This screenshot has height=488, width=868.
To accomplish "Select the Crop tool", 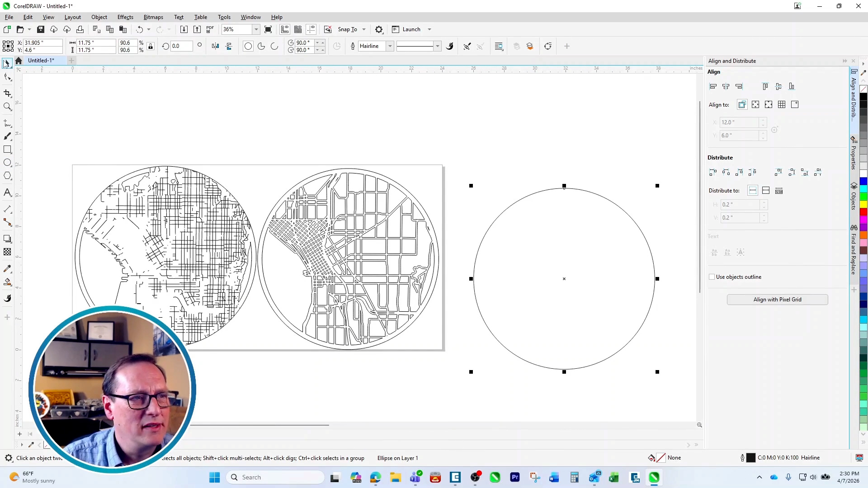I will click(7, 94).
